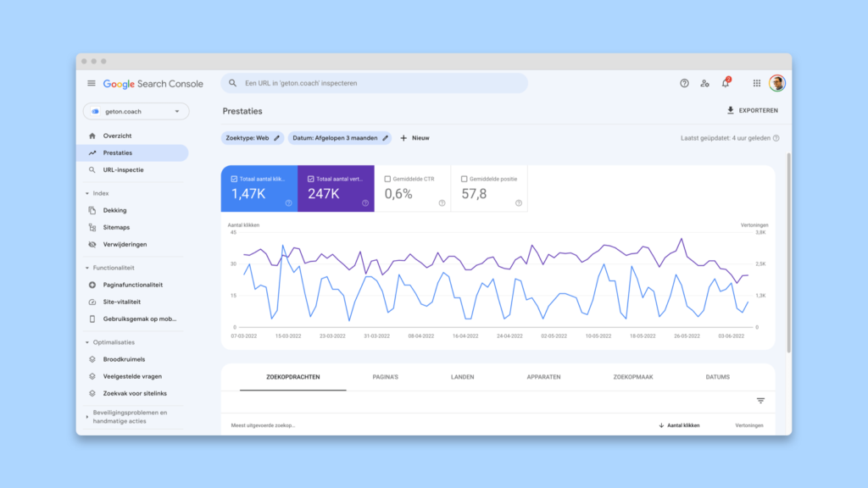Open the geton.coach property dropdown
The width and height of the screenshot is (868, 488).
click(x=136, y=111)
